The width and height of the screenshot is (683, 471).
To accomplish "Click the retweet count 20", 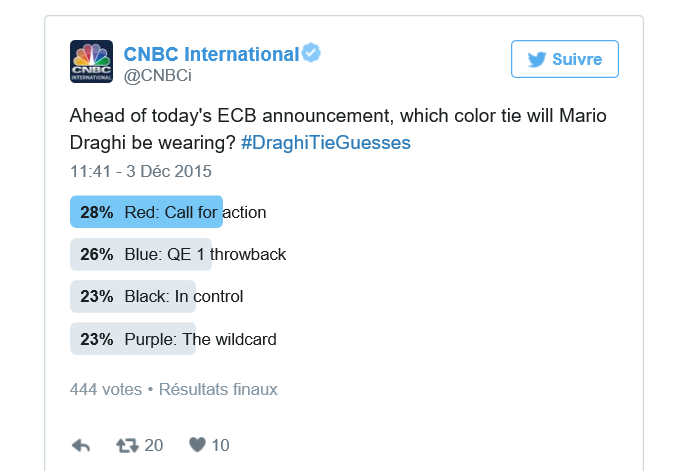I will click(153, 445).
